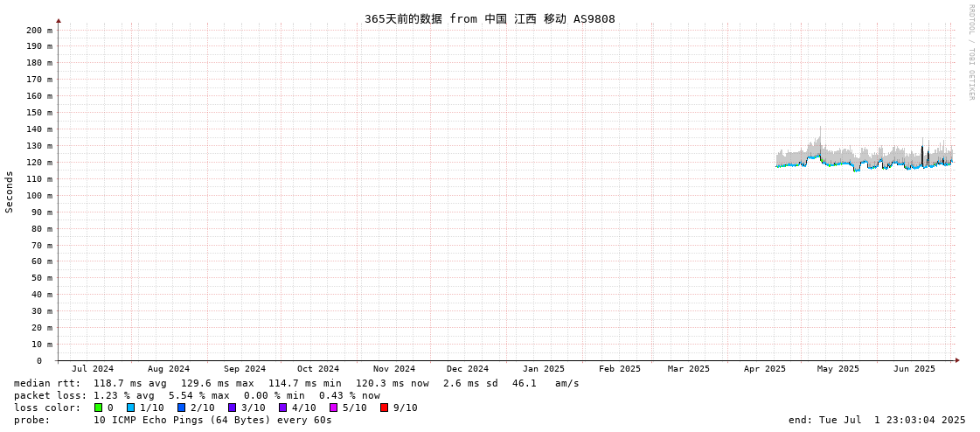This screenshot has height=432, width=980.
Task: Click the "180 m" y-axis label
Action: (x=39, y=63)
